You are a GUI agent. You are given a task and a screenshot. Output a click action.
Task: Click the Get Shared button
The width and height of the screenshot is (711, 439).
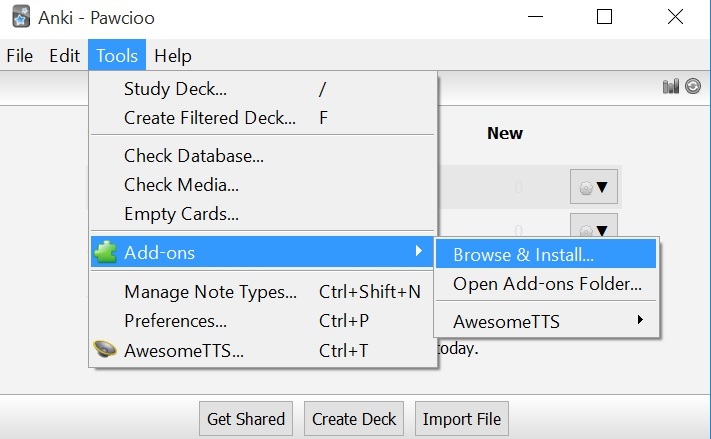pyautogui.click(x=246, y=419)
